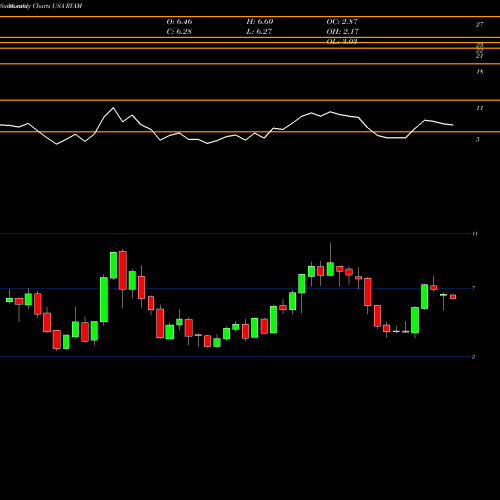This screenshot has height=500, width=500.
Task: Click the candlestick axis label "2"
Action: 473,357
